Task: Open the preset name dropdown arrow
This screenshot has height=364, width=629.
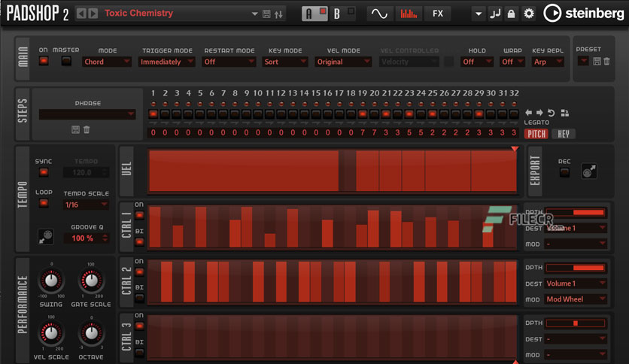Action: point(254,14)
